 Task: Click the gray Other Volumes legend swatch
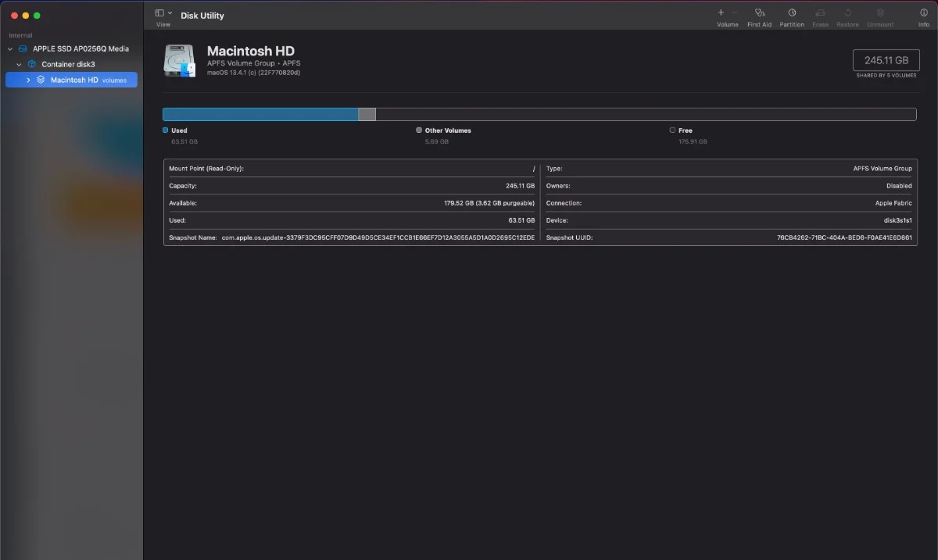(x=420, y=130)
